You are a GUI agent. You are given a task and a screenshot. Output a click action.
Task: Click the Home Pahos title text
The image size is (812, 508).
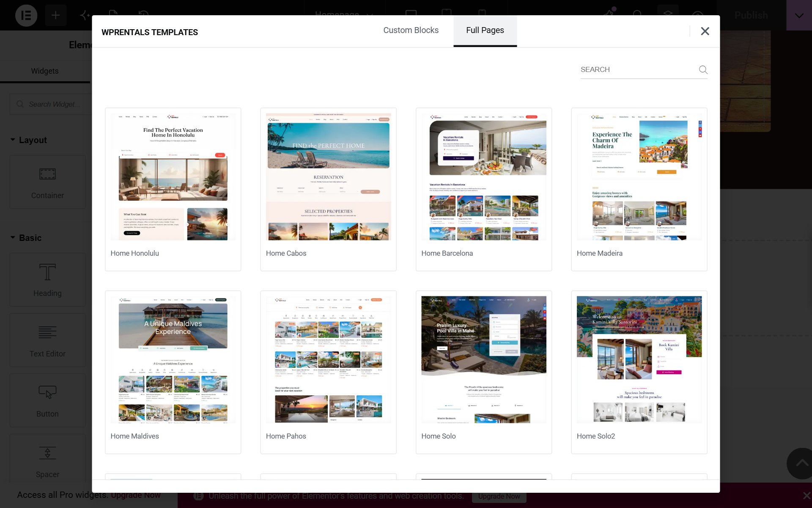click(286, 436)
